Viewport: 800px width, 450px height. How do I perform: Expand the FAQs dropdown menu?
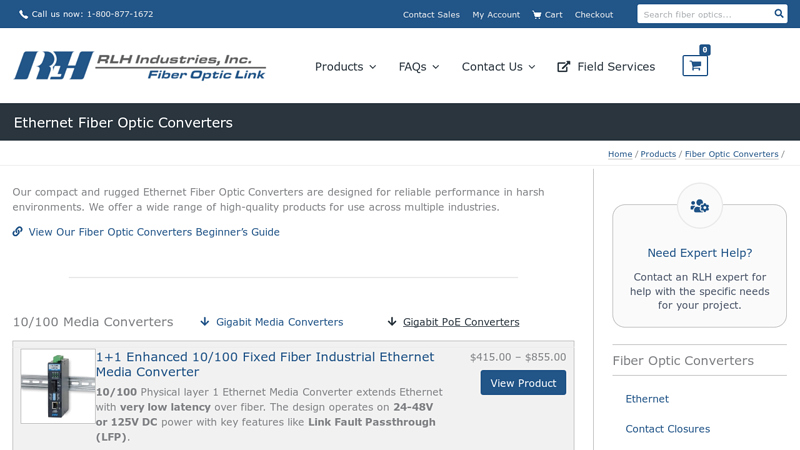[418, 67]
